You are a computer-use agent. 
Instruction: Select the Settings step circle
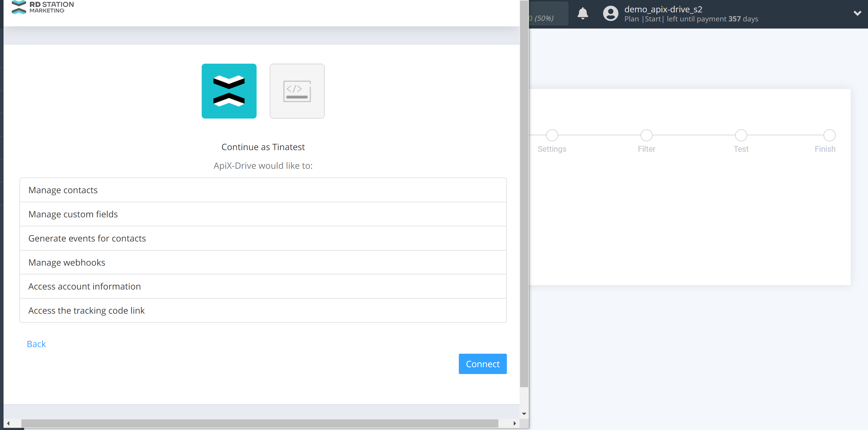[x=552, y=135]
